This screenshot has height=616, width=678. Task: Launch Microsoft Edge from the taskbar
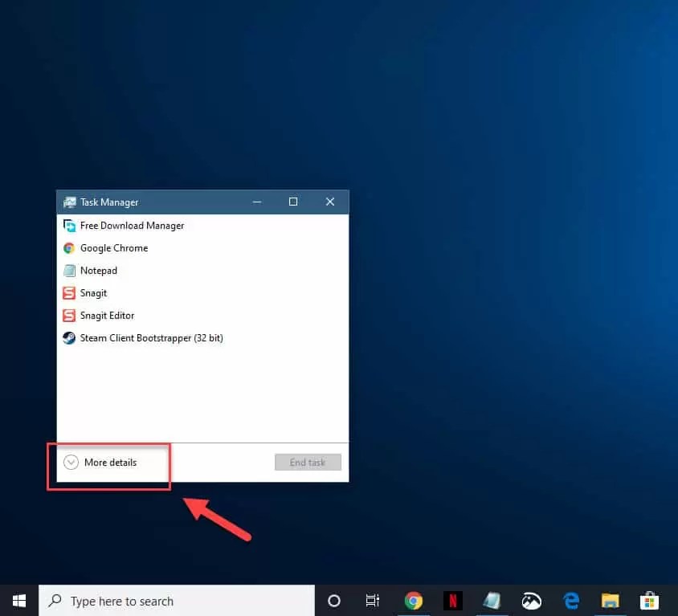571,601
